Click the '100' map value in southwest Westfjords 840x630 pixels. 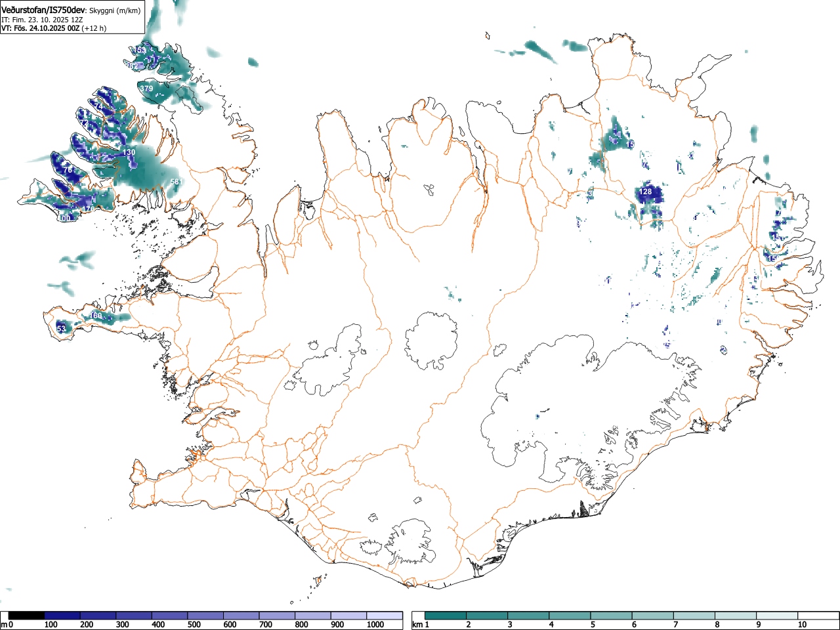(64, 219)
